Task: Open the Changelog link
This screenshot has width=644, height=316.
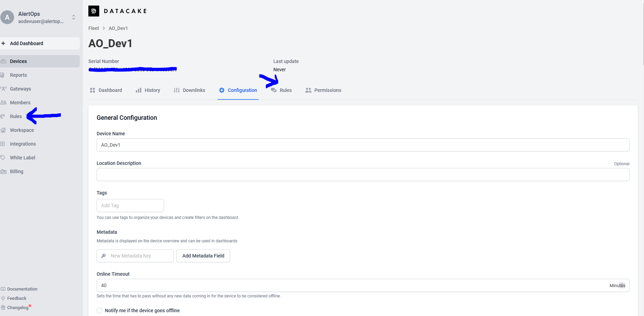Action: [x=18, y=308]
